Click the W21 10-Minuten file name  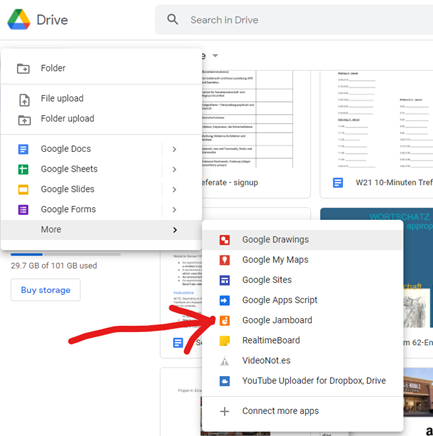[x=394, y=183]
